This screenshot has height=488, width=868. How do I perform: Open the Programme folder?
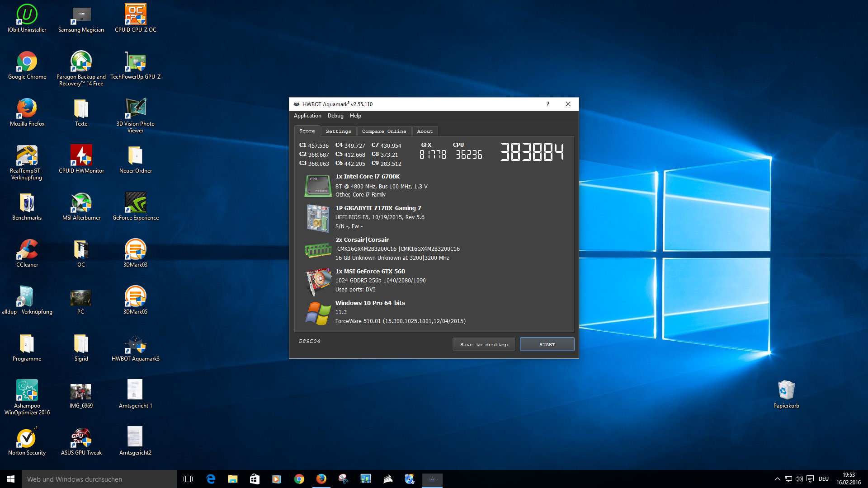(x=27, y=347)
